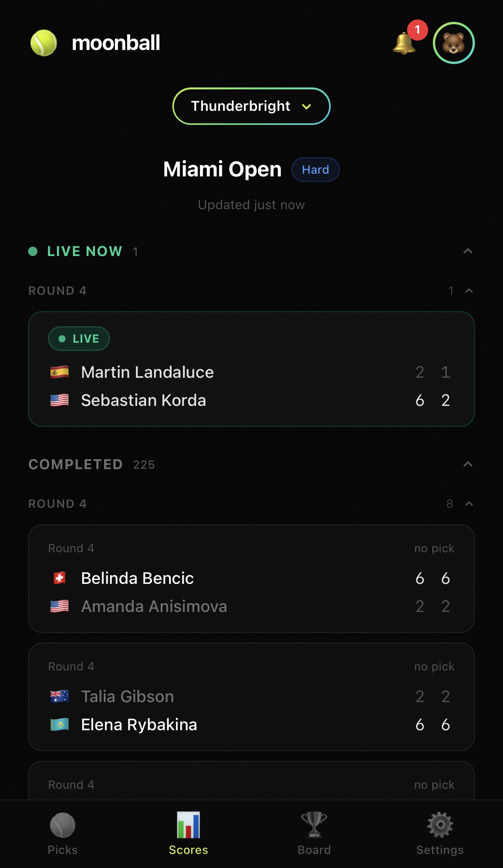This screenshot has height=868, width=503.
Task: Tap the Picks tennis ball icon
Action: click(62, 825)
